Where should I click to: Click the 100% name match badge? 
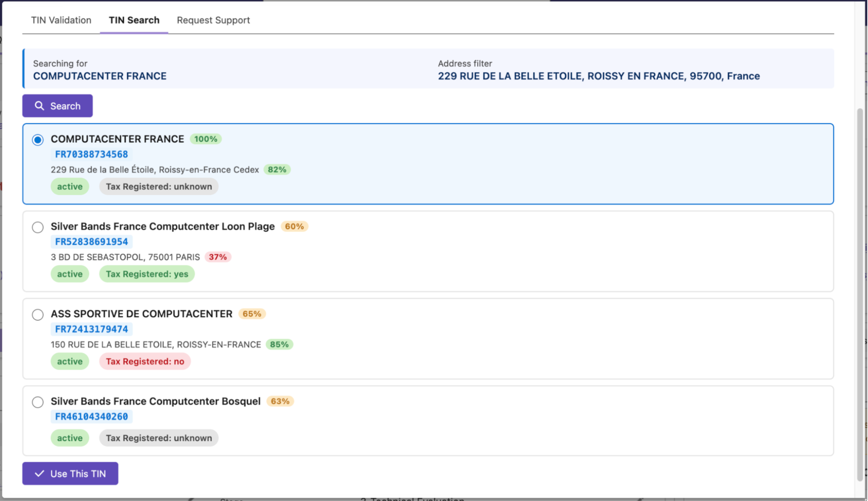[206, 139]
